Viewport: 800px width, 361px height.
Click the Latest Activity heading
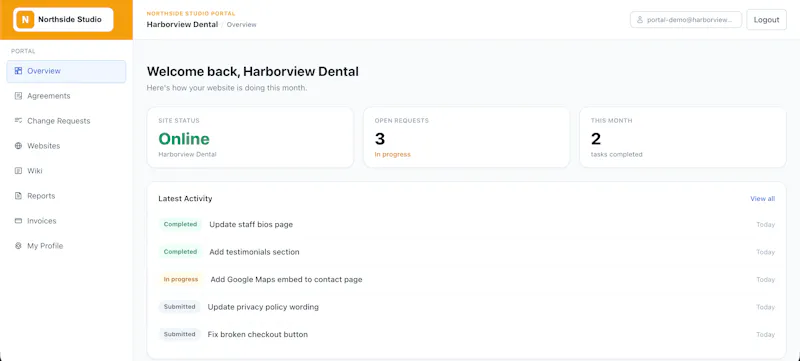[x=185, y=199]
